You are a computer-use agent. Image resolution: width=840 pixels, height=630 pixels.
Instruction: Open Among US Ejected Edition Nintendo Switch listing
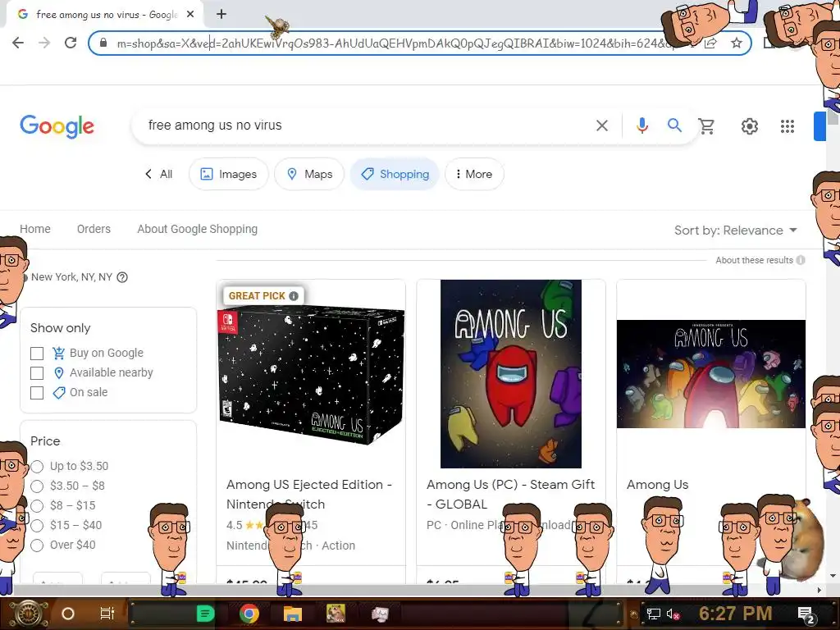(x=309, y=495)
